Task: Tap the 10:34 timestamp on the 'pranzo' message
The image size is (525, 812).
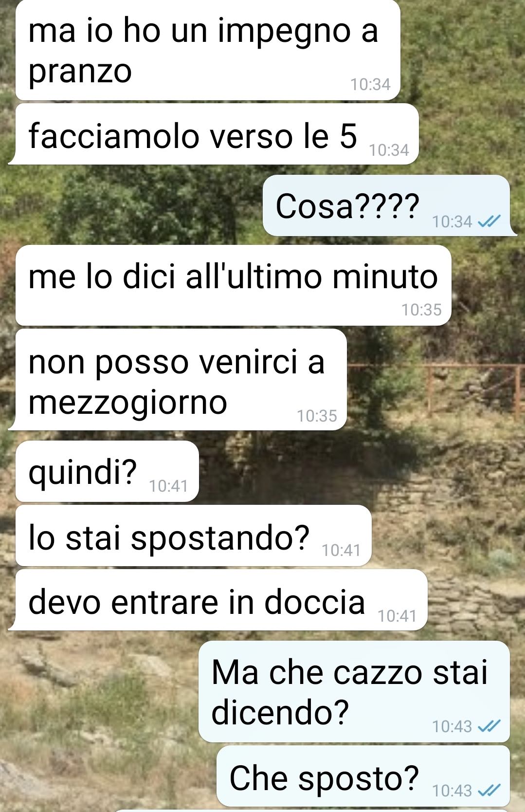Action: (x=370, y=85)
